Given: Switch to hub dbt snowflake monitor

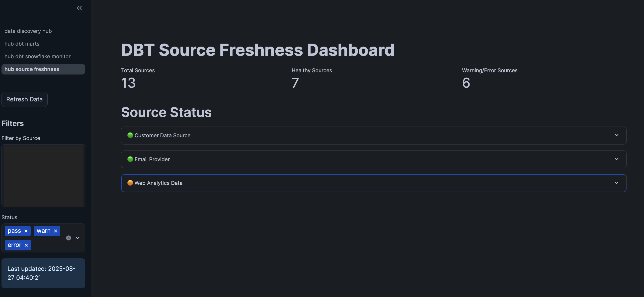Looking at the screenshot, I should point(37,56).
